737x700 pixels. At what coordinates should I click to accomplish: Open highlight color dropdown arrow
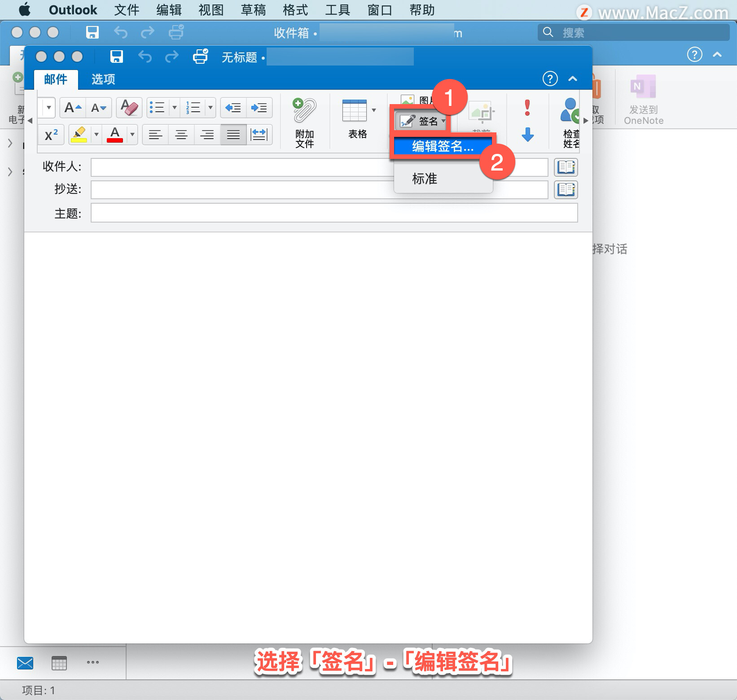pos(96,135)
